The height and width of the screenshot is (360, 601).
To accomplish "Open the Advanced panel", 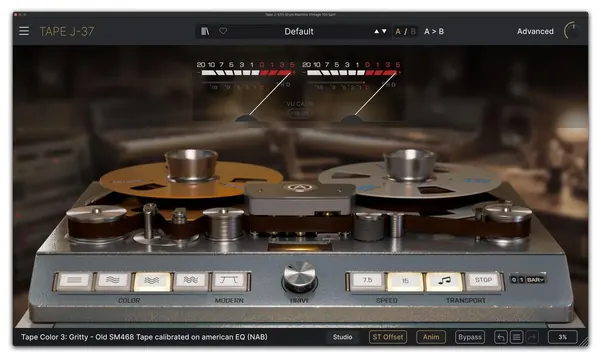I will point(535,31).
